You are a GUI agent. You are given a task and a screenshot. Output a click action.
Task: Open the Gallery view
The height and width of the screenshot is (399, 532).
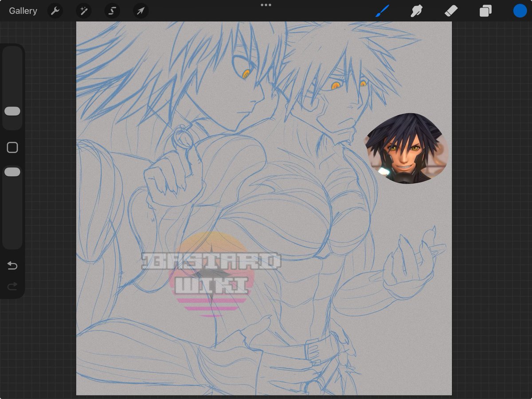(x=23, y=11)
